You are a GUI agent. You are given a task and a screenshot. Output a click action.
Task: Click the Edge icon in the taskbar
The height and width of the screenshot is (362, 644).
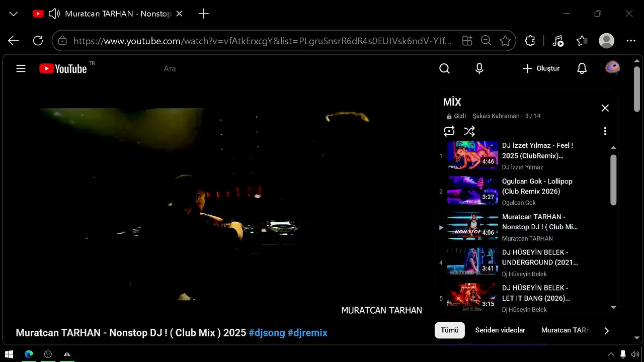(x=29, y=354)
